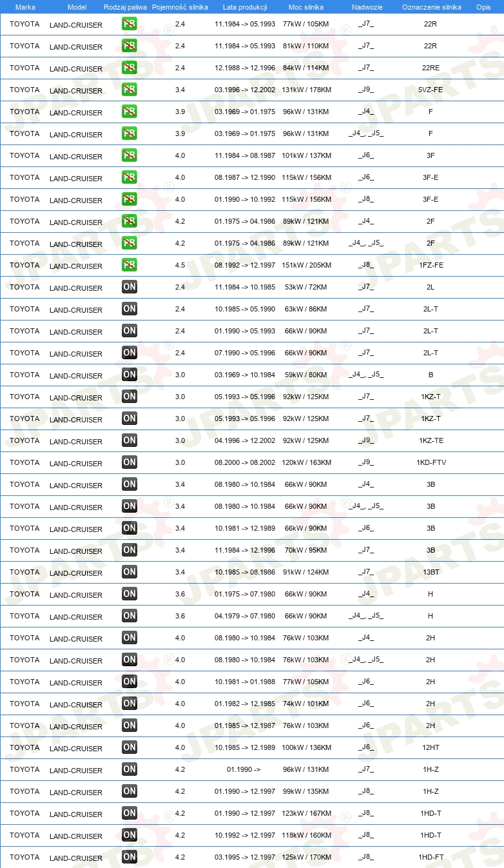The height and width of the screenshot is (868, 504).
Task: Click the petrol icon in the 1FZ-FE row
Action: (x=130, y=265)
